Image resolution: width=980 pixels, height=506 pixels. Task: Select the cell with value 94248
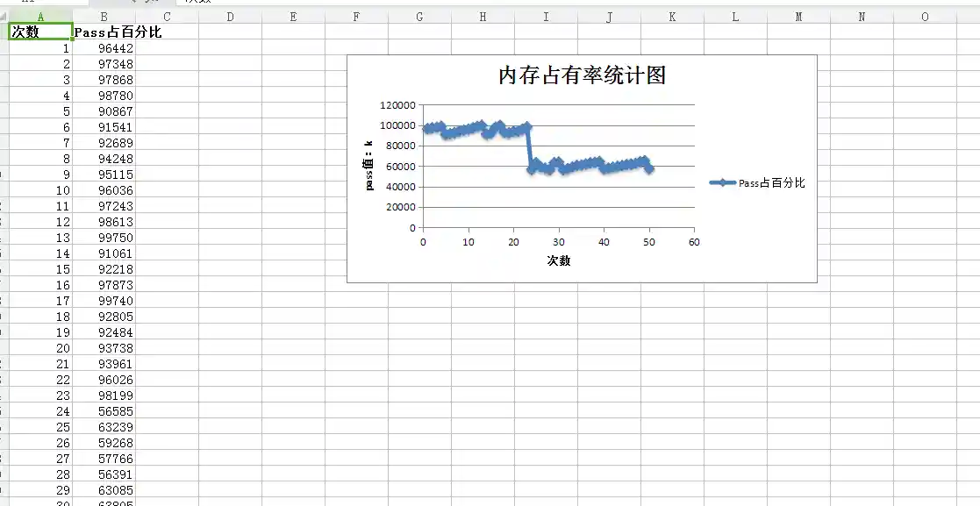(104, 158)
